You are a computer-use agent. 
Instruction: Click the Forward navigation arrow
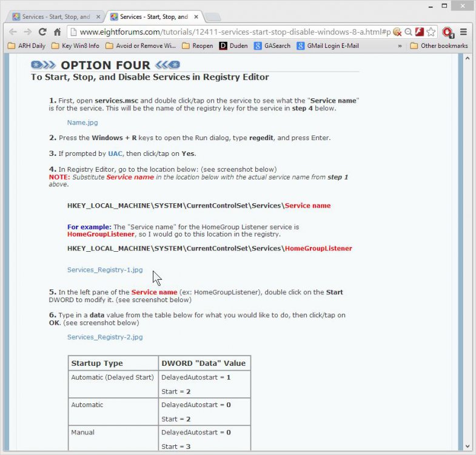click(27, 32)
